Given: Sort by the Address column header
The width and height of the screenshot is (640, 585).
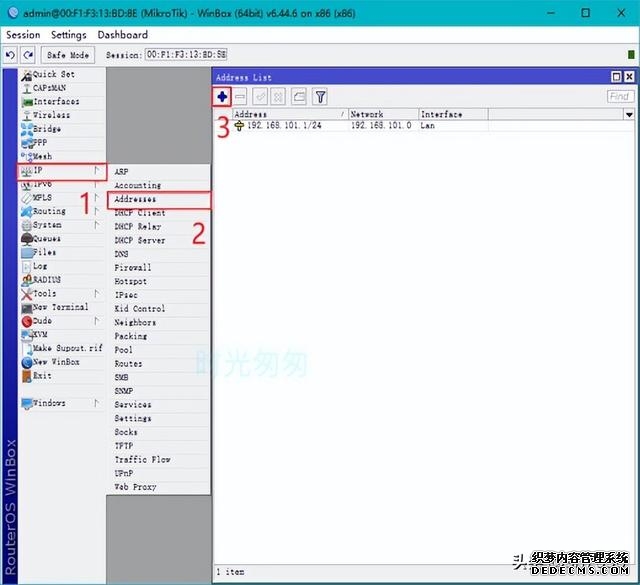Looking at the screenshot, I should tap(290, 115).
